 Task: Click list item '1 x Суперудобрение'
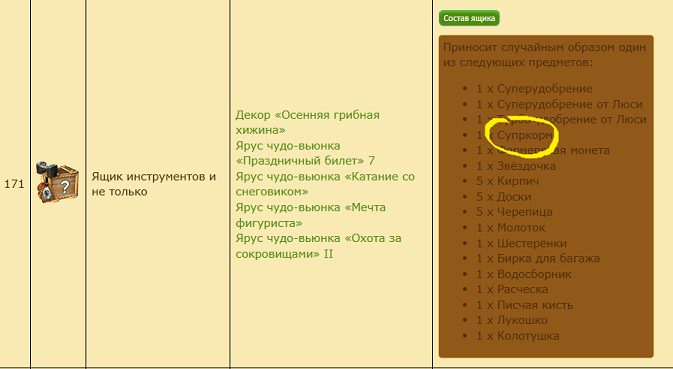534,89
